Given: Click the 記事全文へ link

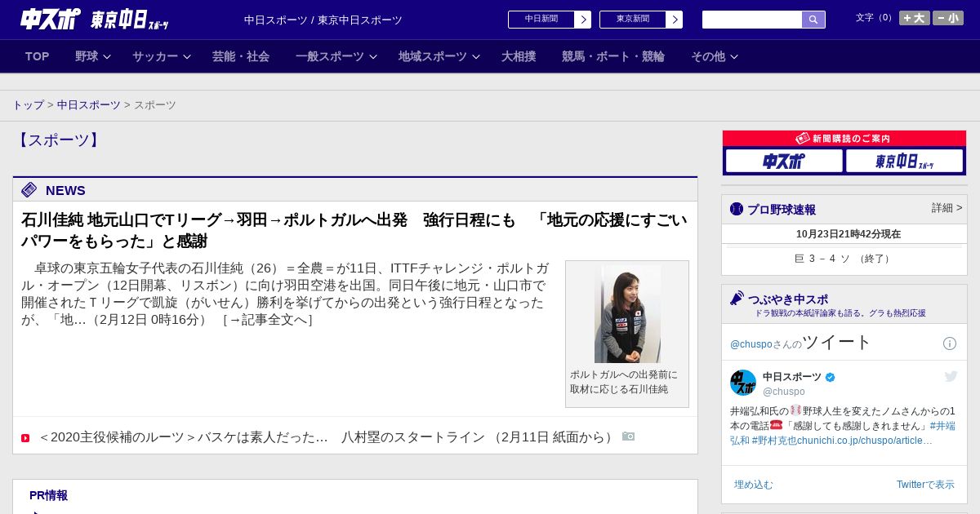Looking at the screenshot, I should click(x=268, y=320).
